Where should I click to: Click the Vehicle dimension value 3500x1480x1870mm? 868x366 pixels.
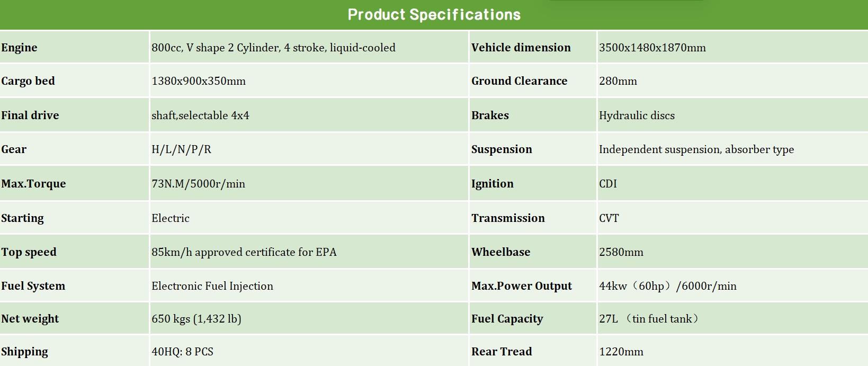[x=652, y=48]
